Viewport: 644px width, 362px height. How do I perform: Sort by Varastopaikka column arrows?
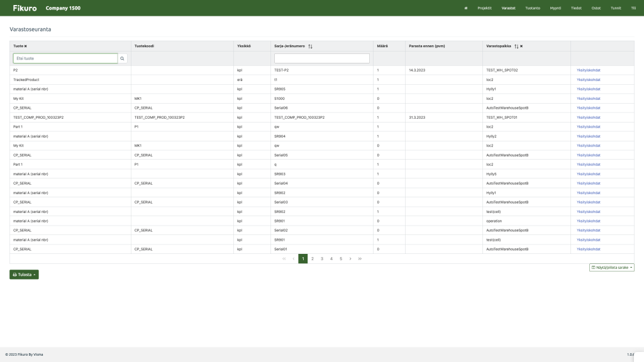516,47
